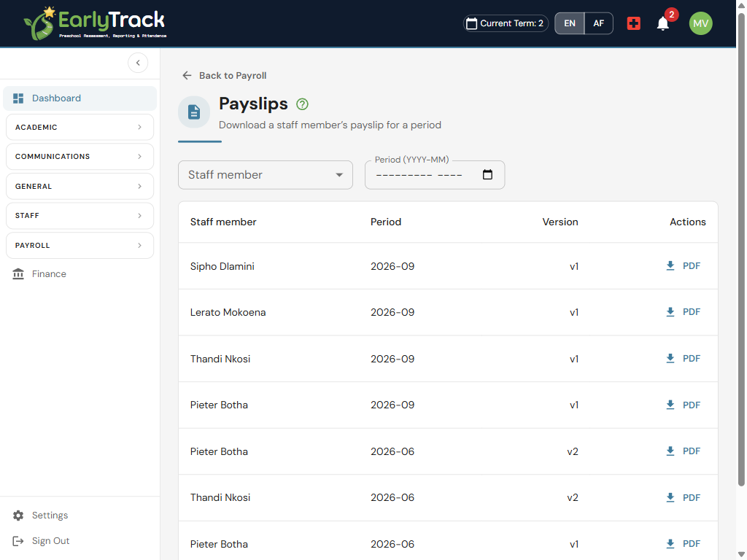Click download icon for Lerato Mokoena's payslip
This screenshot has height=560, width=747.
pos(670,312)
